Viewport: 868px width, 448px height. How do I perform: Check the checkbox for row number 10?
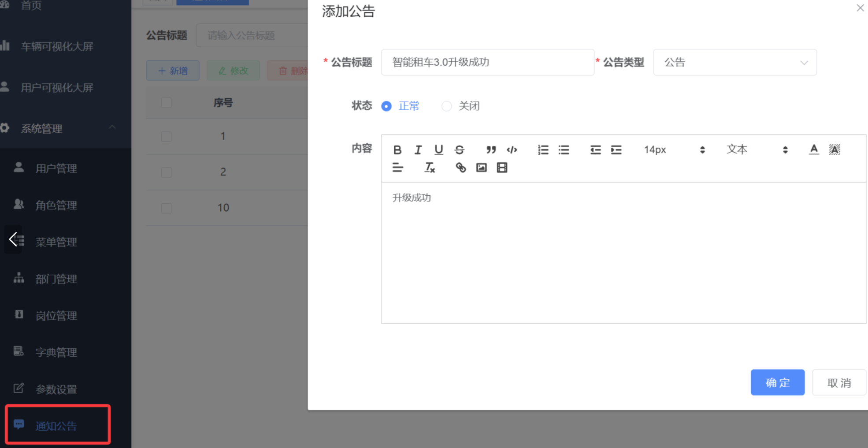(166, 208)
